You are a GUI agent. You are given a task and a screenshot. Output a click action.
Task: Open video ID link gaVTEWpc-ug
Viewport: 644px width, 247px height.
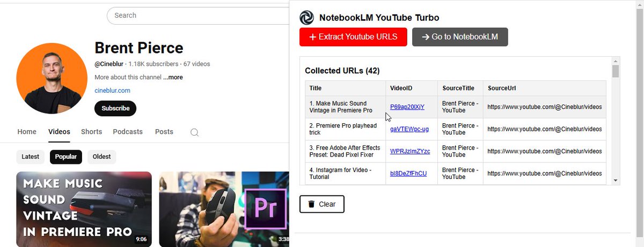click(x=409, y=129)
